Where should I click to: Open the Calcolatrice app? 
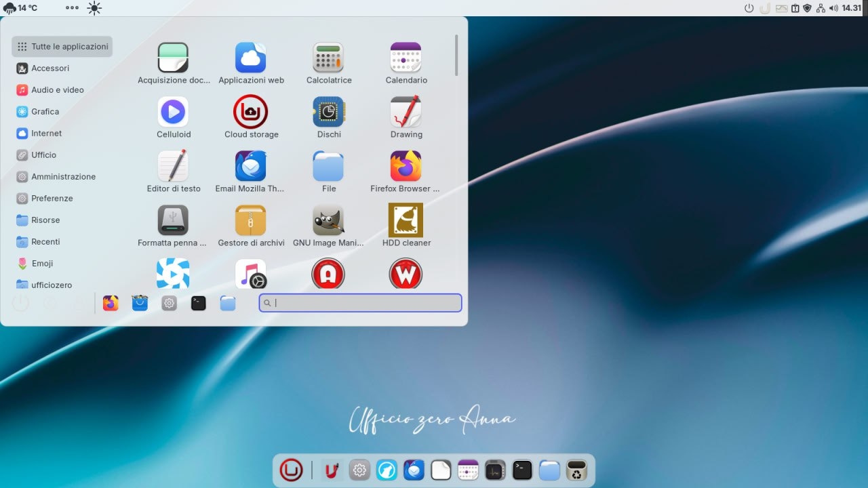pos(328,58)
